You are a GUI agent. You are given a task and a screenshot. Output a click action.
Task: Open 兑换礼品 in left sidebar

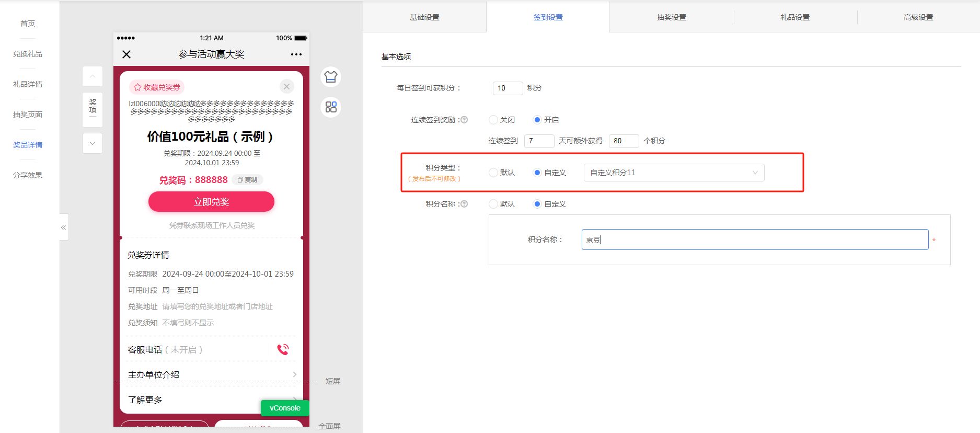point(28,54)
